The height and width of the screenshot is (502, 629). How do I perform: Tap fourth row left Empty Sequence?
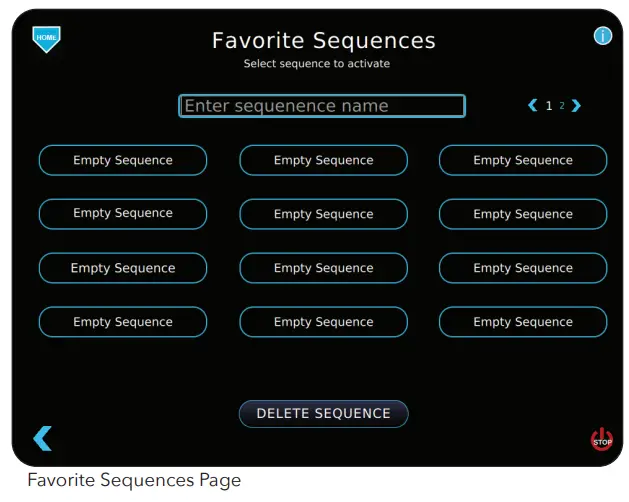coord(123,322)
